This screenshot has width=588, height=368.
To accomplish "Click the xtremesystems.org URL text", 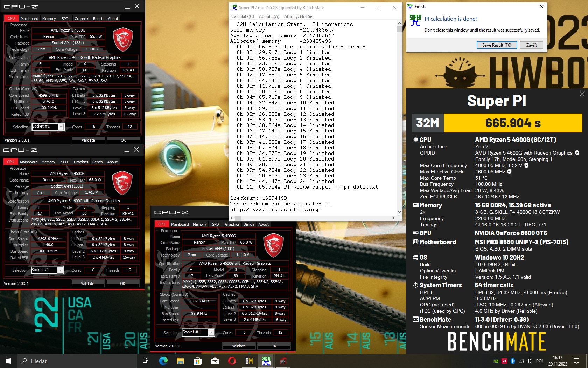I will 276,209.
